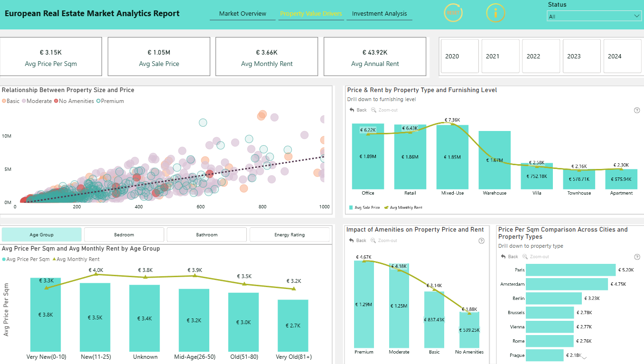
Task: Select the Premium amenities bar
Action: click(364, 304)
